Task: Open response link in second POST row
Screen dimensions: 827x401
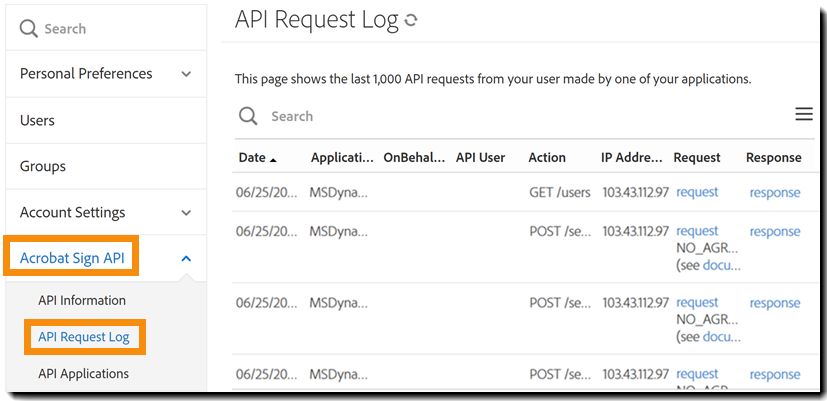Action: coord(775,303)
